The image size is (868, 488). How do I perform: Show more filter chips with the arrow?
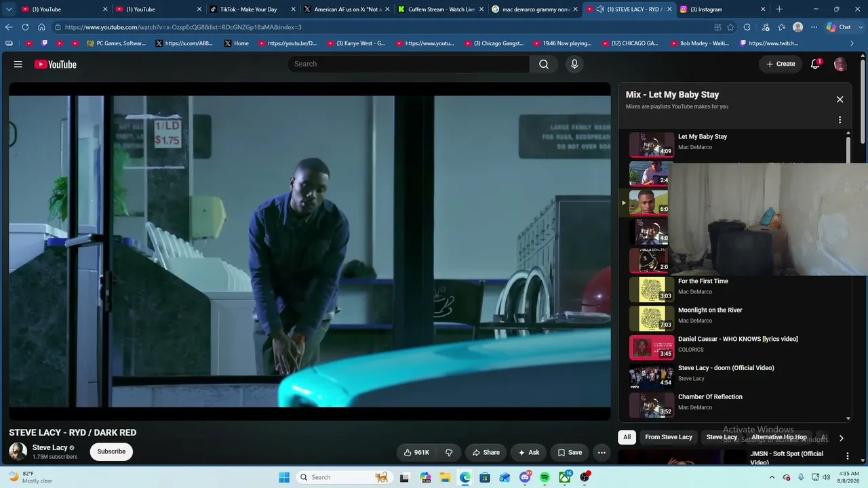pos(841,438)
